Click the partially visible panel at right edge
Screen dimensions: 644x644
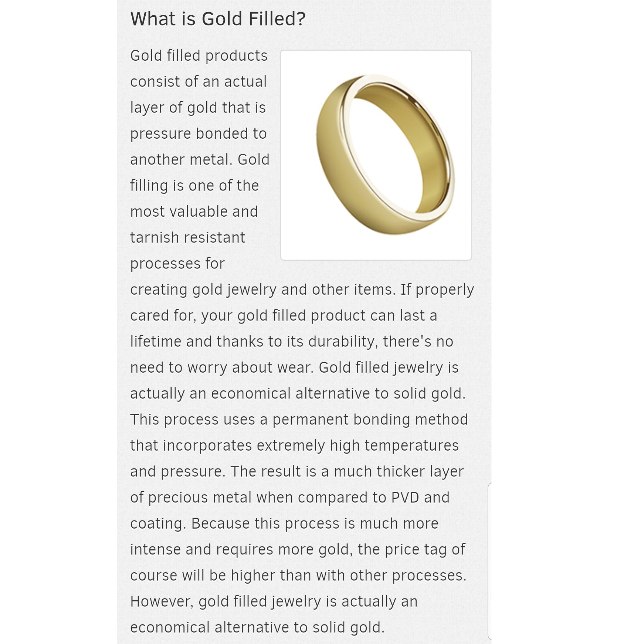(x=489, y=560)
